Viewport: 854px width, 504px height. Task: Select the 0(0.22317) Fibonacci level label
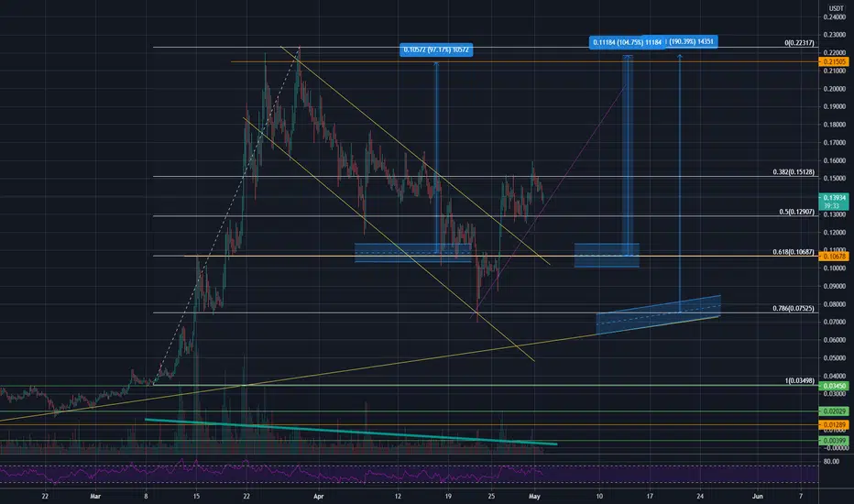coord(799,43)
